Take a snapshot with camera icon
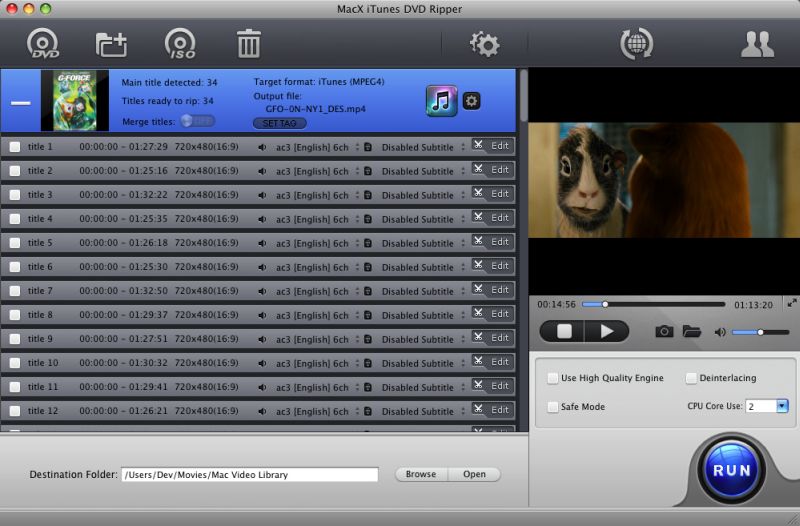 click(x=664, y=332)
